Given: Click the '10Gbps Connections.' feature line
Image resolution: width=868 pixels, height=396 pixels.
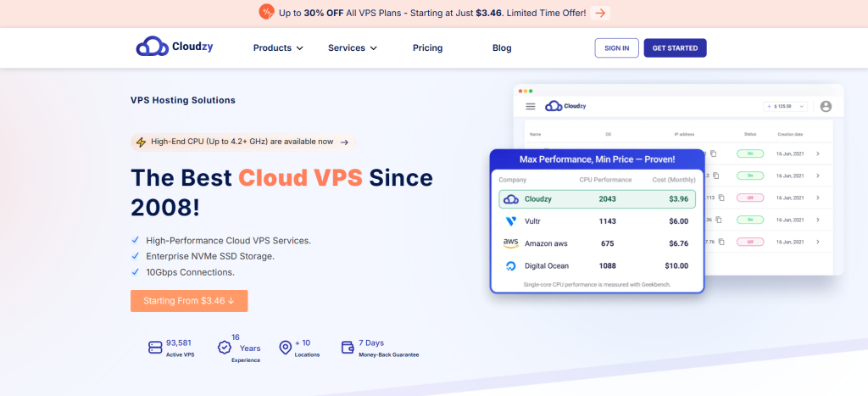Looking at the screenshot, I should click(x=191, y=272).
